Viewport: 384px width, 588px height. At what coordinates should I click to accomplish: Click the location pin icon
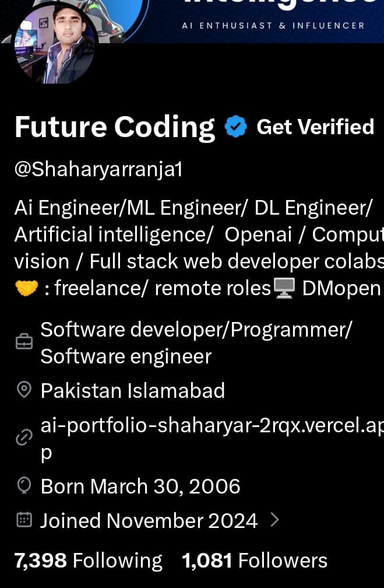(24, 390)
